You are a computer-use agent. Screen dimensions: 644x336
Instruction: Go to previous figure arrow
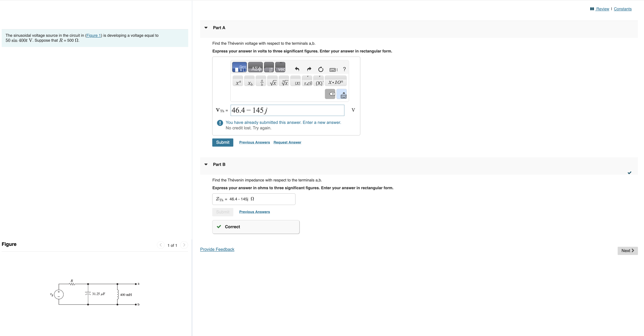coord(161,245)
